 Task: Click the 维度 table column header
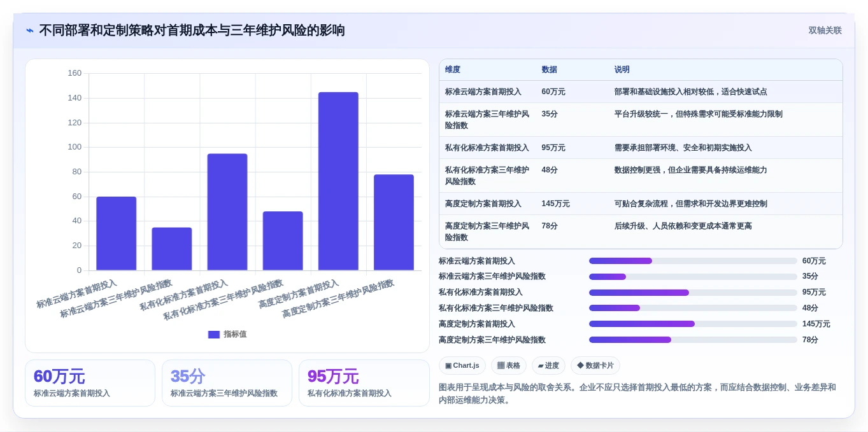pos(453,69)
